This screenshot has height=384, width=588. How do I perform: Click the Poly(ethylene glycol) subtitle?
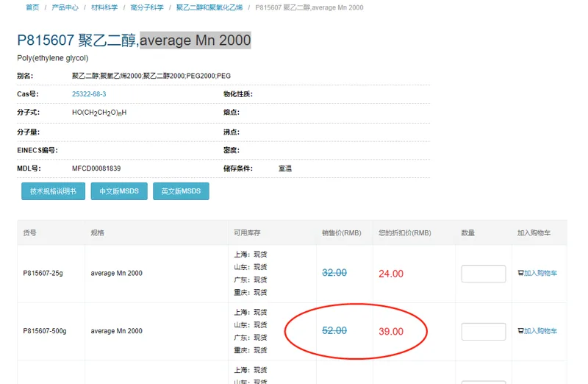pyautogui.click(x=52, y=58)
